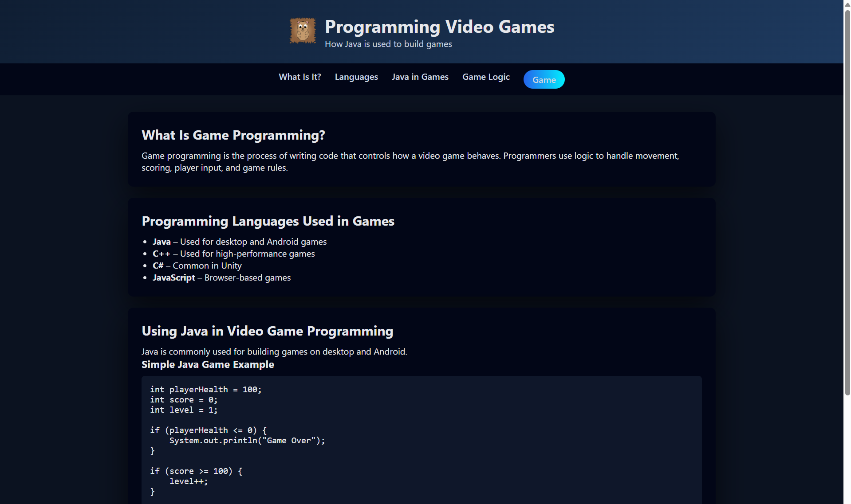851x504 pixels.
Task: Click the code line int score = 0;
Action: pyautogui.click(x=184, y=400)
